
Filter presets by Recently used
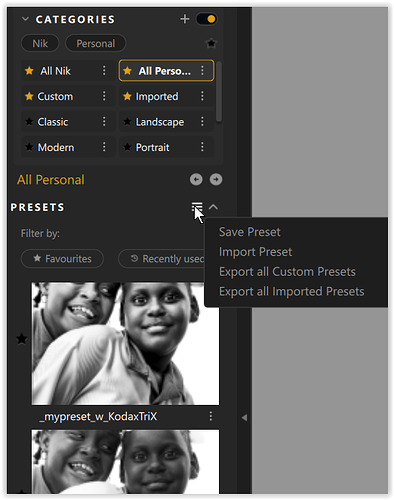[x=162, y=259]
